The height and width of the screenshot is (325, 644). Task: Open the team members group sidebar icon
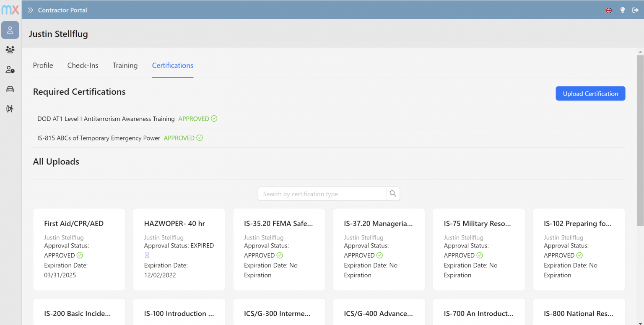pos(10,50)
